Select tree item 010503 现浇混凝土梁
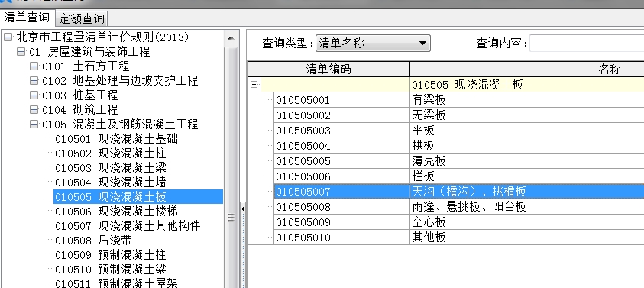This screenshot has width=644, height=288. (111, 167)
